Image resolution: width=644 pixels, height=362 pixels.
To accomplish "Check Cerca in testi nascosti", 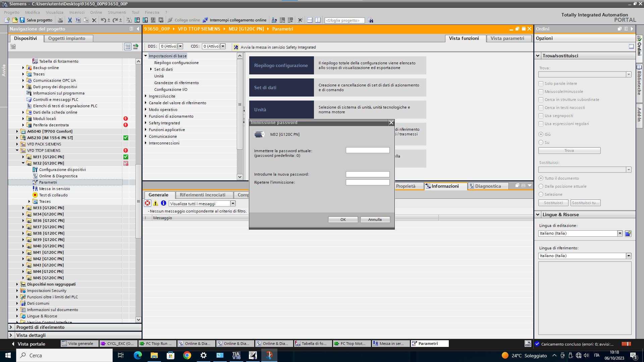I will tap(541, 108).
